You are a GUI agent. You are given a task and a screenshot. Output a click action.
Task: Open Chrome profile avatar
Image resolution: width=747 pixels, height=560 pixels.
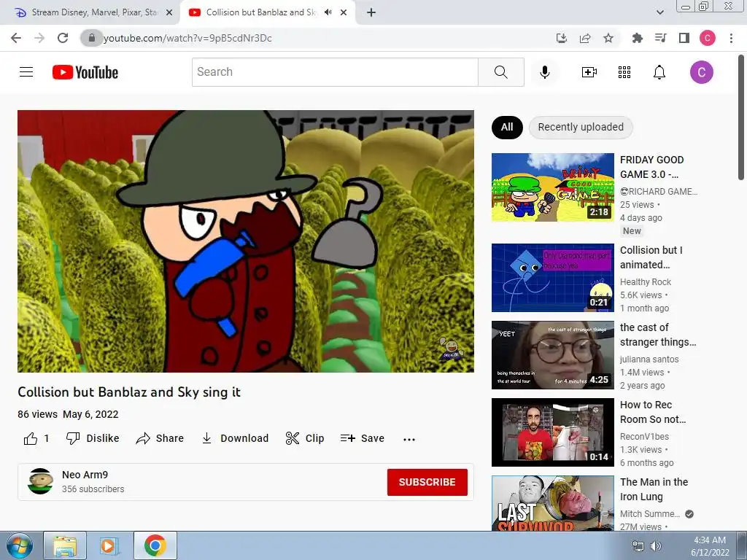coord(708,38)
